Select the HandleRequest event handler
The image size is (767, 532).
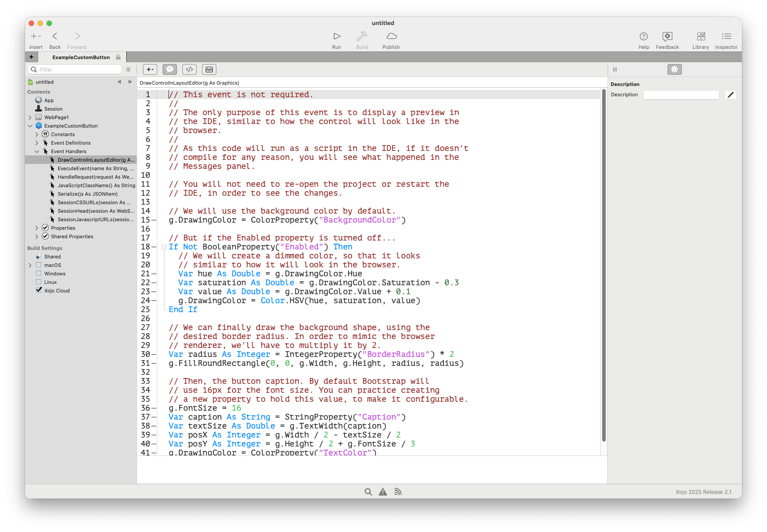95,177
